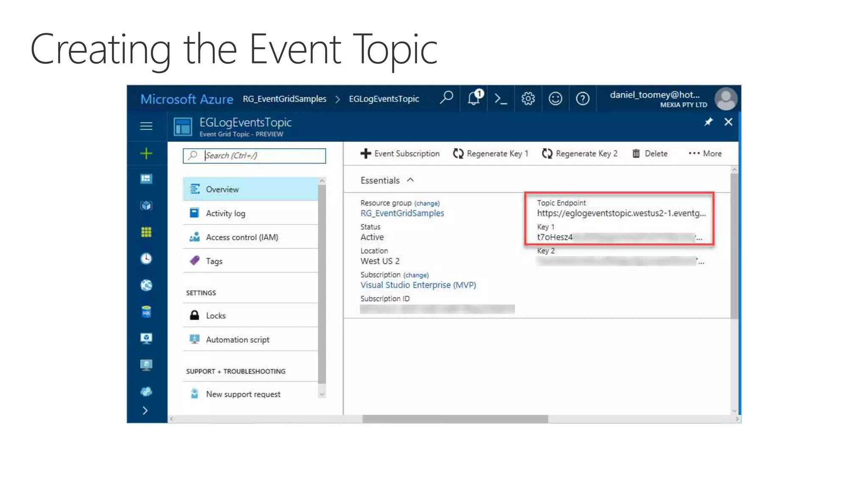The width and height of the screenshot is (868, 488).
Task: Click Regenerate Key 1 button
Action: pos(490,153)
